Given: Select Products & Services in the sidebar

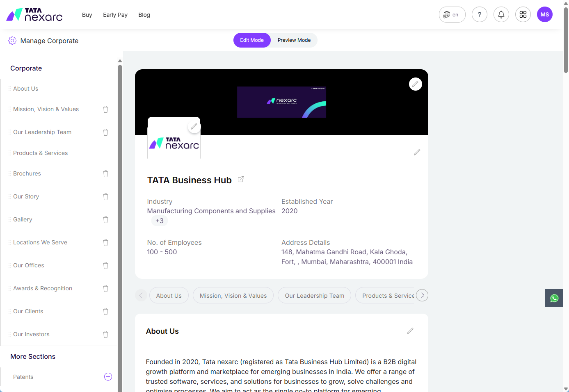Looking at the screenshot, I should pos(41,153).
